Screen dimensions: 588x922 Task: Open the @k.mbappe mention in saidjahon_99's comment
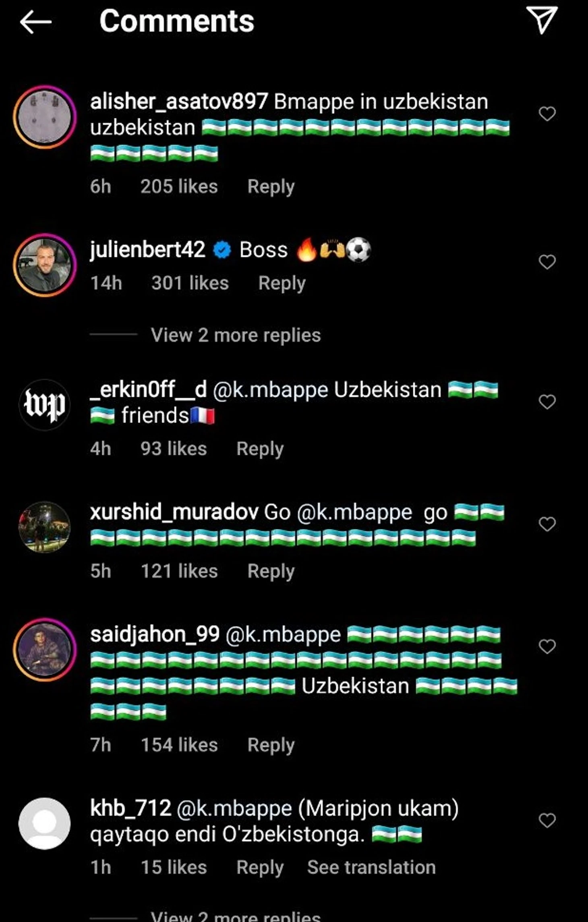pos(283,635)
